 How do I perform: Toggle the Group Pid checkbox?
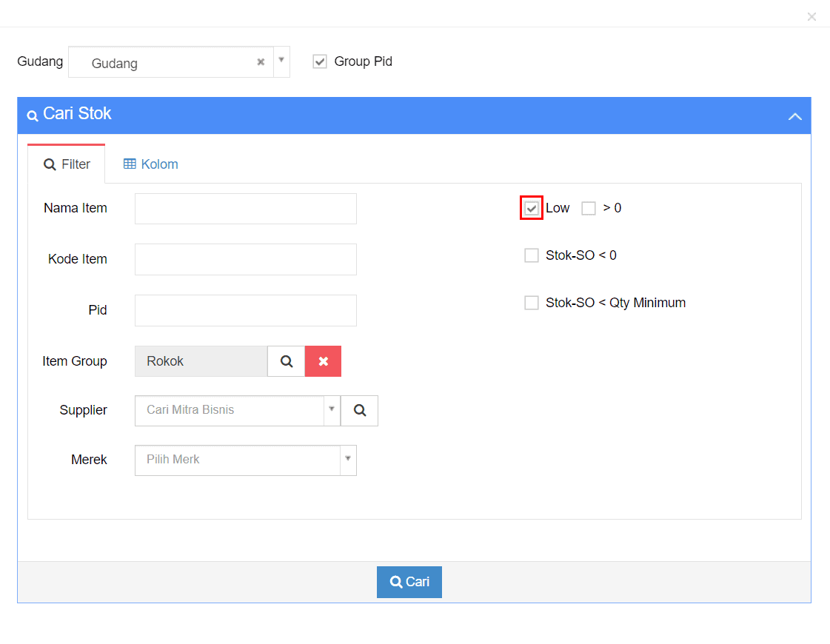click(x=320, y=62)
